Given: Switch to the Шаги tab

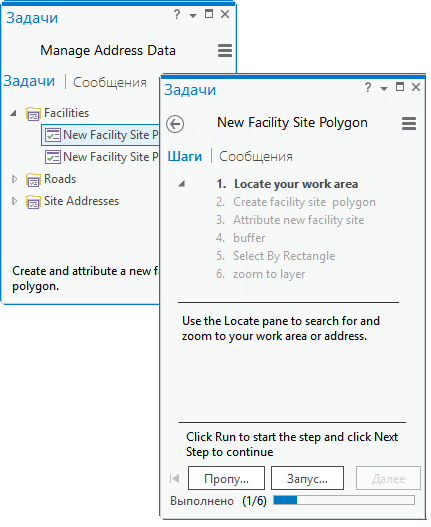Looking at the screenshot, I should click(185, 157).
